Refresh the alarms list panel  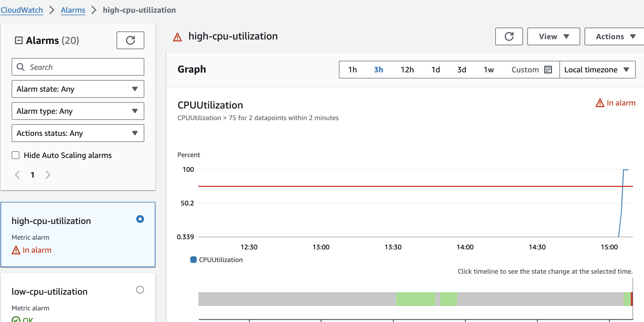click(130, 40)
